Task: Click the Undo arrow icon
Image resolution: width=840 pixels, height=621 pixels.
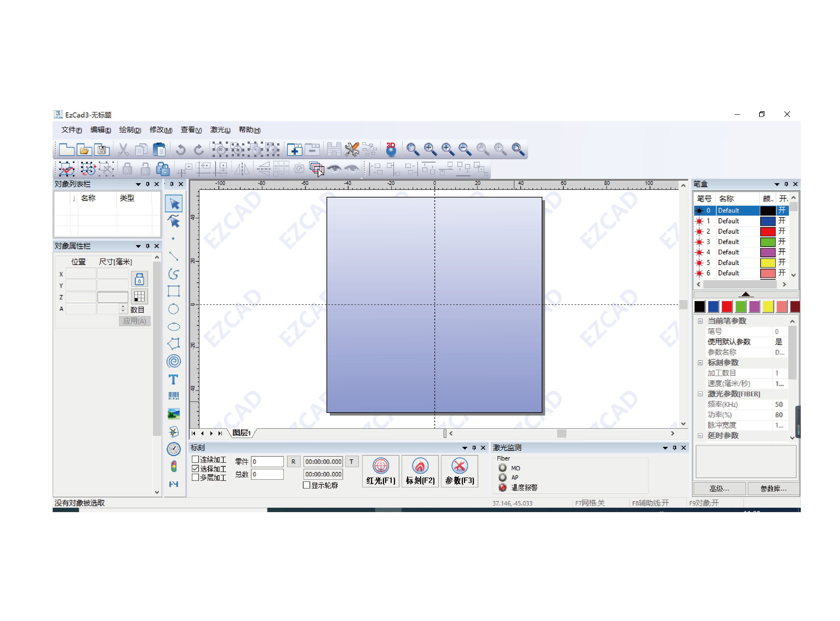Action: 181,150
